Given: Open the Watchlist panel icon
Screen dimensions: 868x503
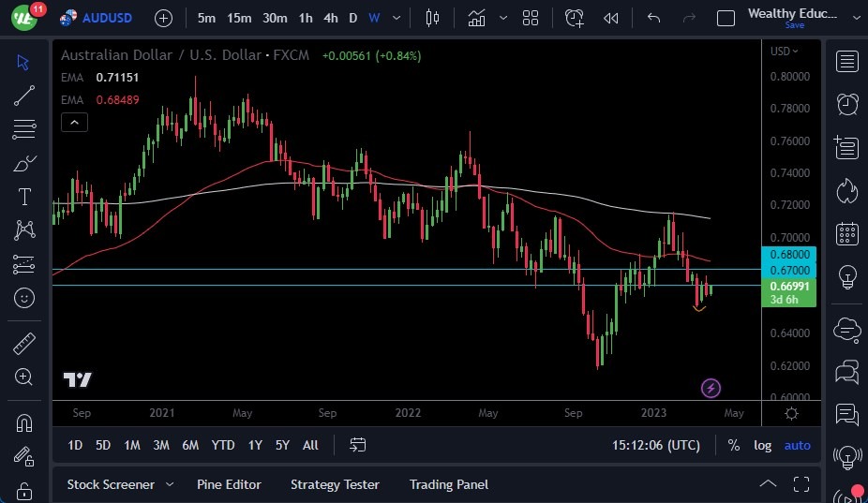Looking at the screenshot, I should (847, 62).
